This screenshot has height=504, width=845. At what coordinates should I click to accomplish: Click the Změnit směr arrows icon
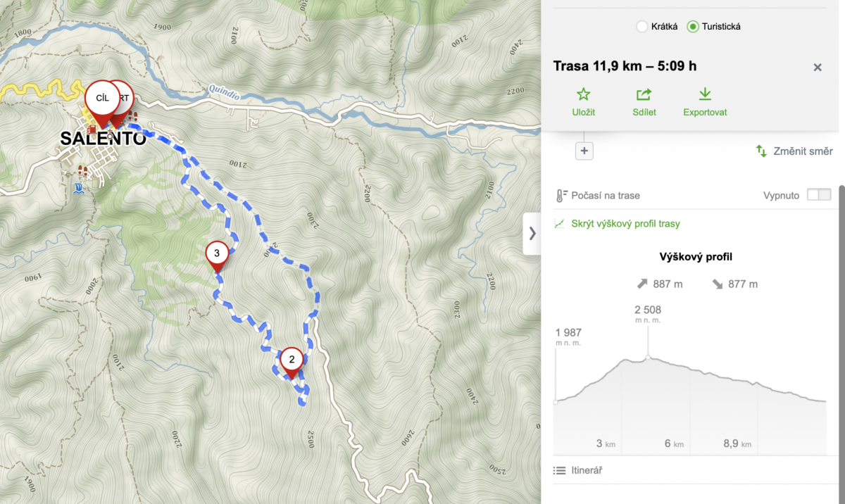(761, 151)
